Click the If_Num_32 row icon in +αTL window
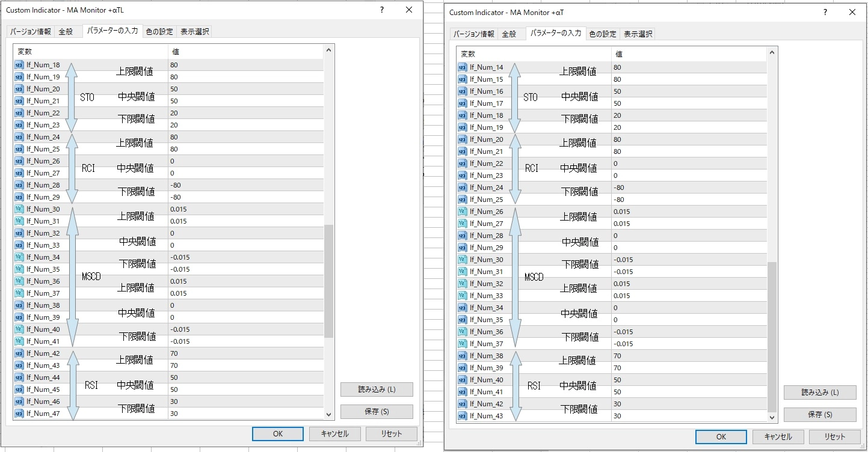 pyautogui.click(x=19, y=233)
